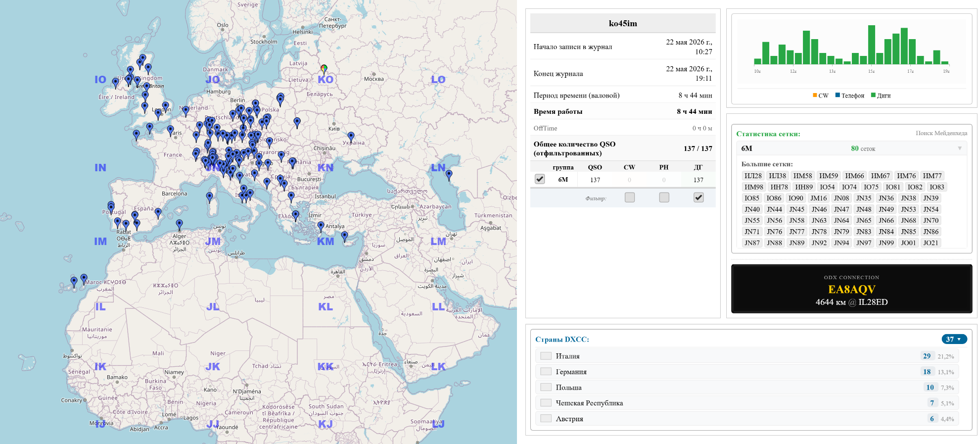This screenshot has height=444, width=980.
Task: Toggle the ДГ digital filter checkbox
Action: point(699,197)
